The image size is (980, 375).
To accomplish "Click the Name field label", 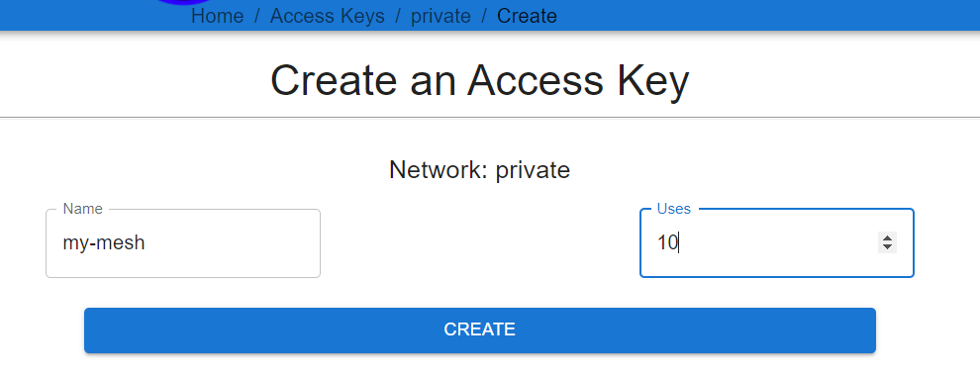I will pyautogui.click(x=83, y=209).
